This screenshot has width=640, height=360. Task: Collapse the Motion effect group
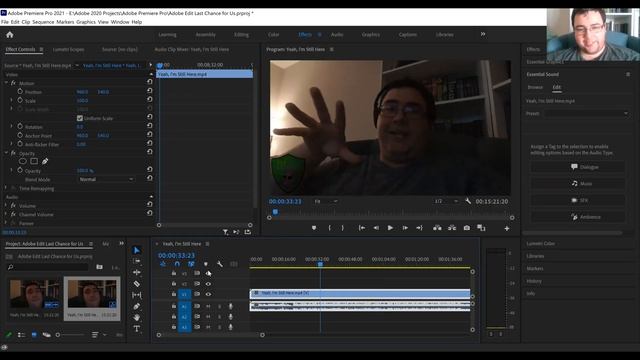6,83
